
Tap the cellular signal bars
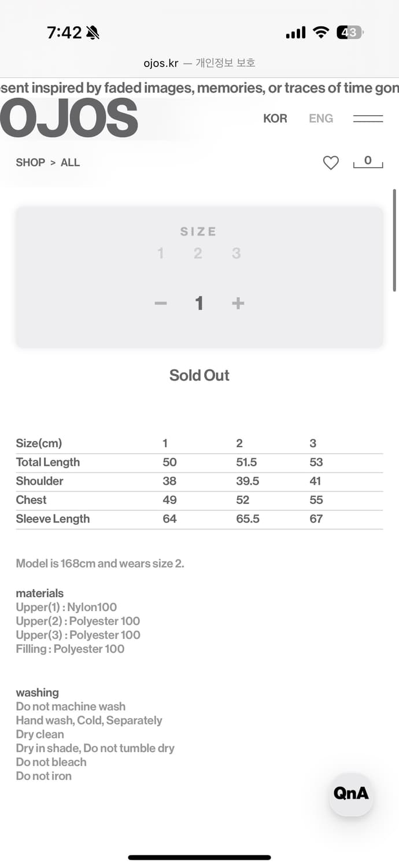coord(295,33)
